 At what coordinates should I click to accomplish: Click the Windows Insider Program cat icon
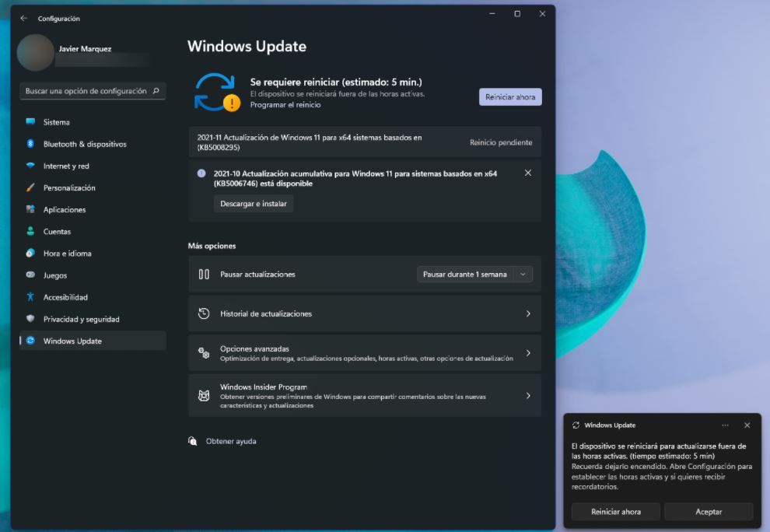click(204, 395)
